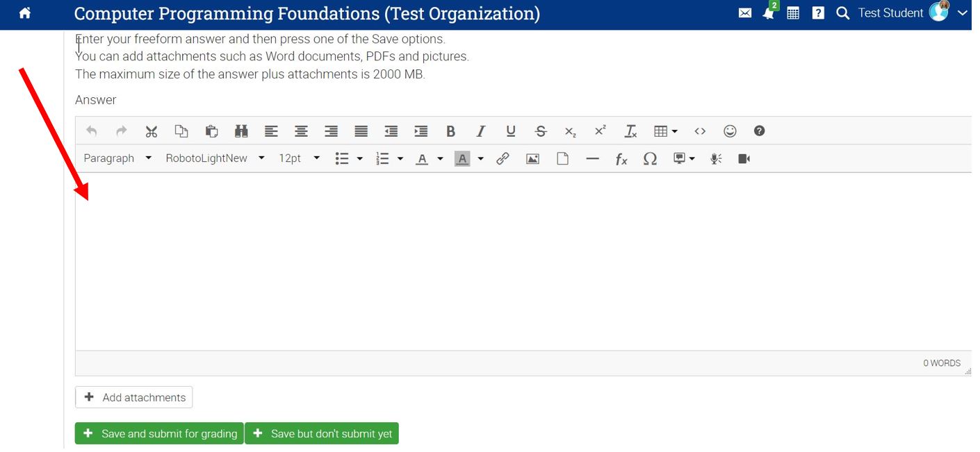Insert an equation with the fx icon
The height and width of the screenshot is (452, 980).
[621, 159]
